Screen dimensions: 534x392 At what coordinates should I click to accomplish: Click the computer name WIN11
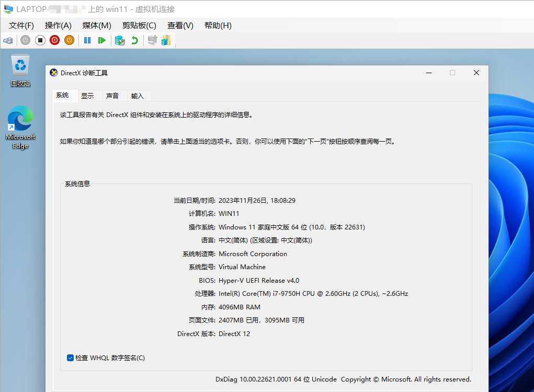click(x=229, y=214)
